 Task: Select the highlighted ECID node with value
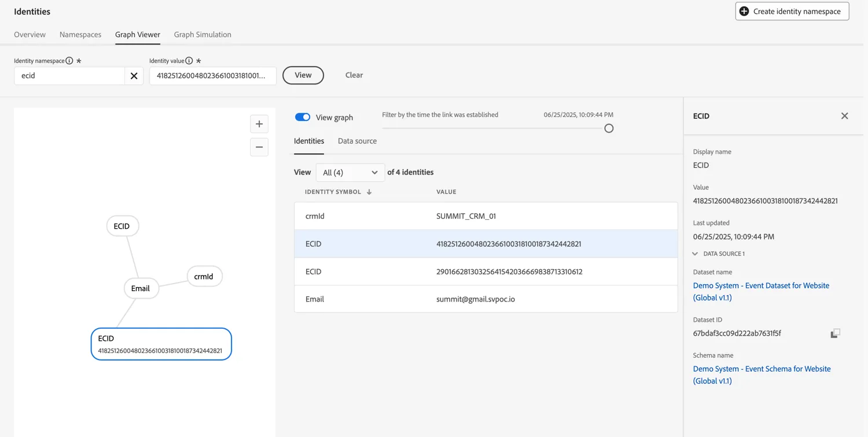[x=161, y=344]
